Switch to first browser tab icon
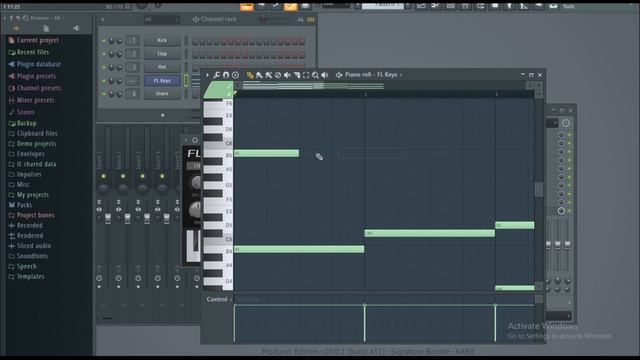640x360 pixels. 16,29
